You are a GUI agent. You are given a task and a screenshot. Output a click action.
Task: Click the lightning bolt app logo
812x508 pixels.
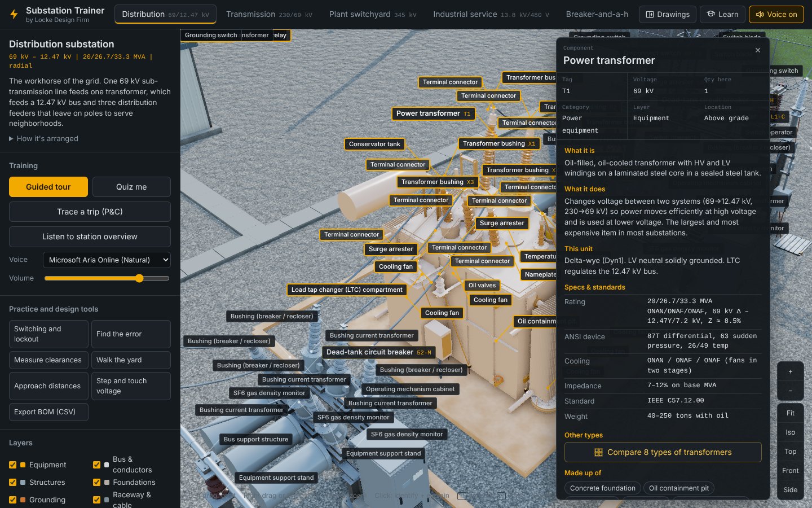pos(14,15)
